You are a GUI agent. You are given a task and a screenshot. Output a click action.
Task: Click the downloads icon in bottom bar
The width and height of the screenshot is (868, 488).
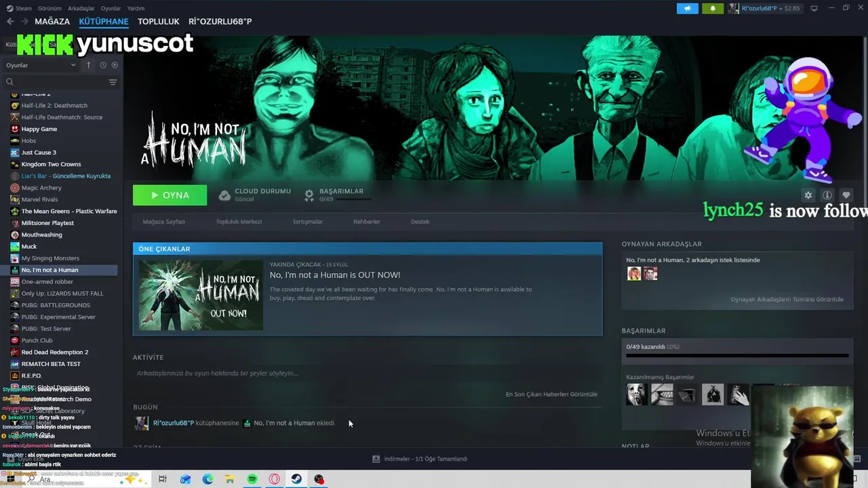point(376,459)
